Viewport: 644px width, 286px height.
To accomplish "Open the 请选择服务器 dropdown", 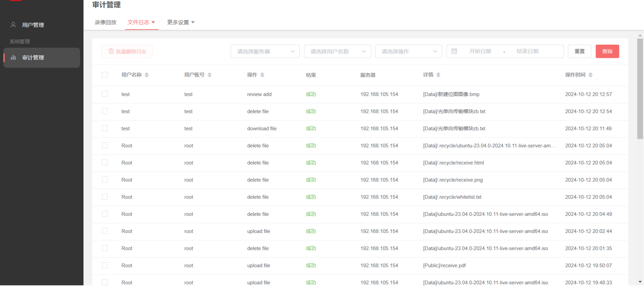I will [265, 51].
